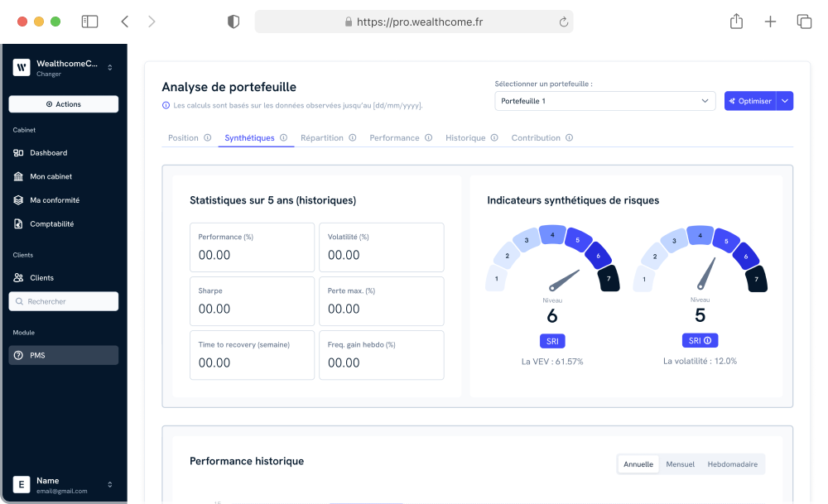This screenshot has height=504, width=828.
Task: Click the Dashboard sidebar icon
Action: tap(18, 152)
